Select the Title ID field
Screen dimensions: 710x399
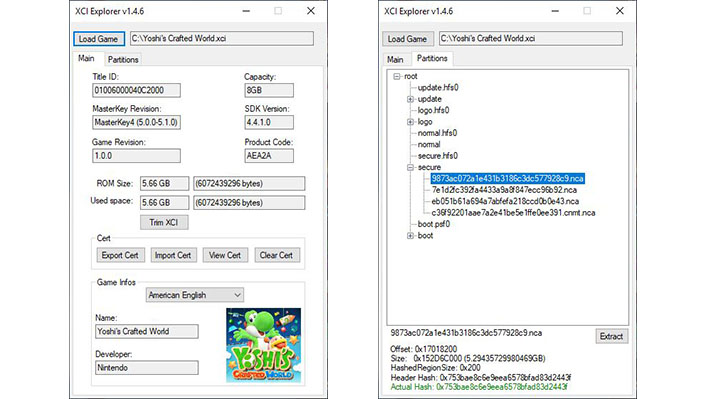point(136,90)
